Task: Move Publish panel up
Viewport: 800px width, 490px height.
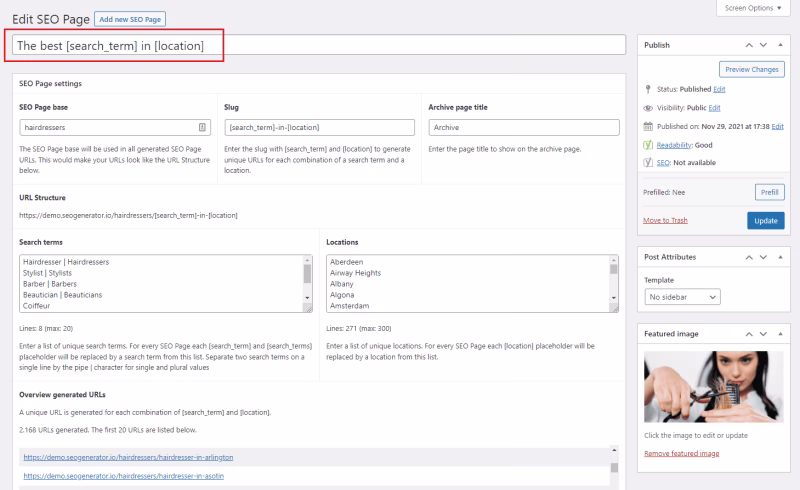Action: 749,45
